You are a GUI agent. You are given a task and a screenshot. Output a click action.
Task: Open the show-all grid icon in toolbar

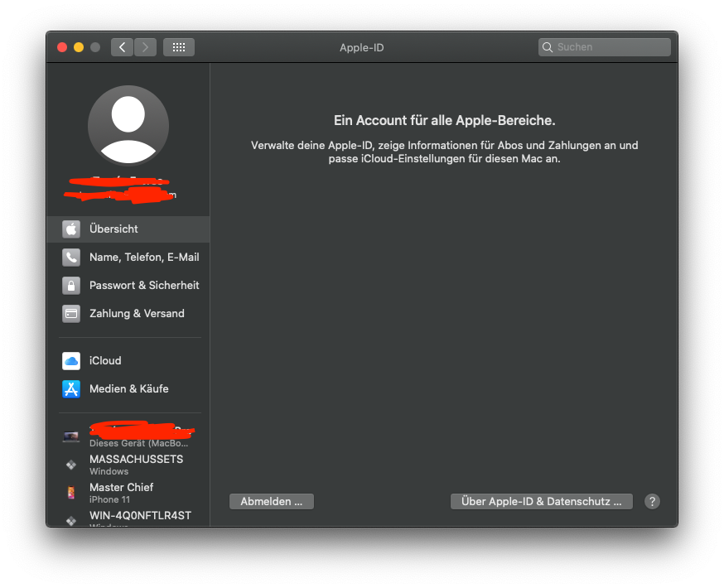tap(178, 47)
